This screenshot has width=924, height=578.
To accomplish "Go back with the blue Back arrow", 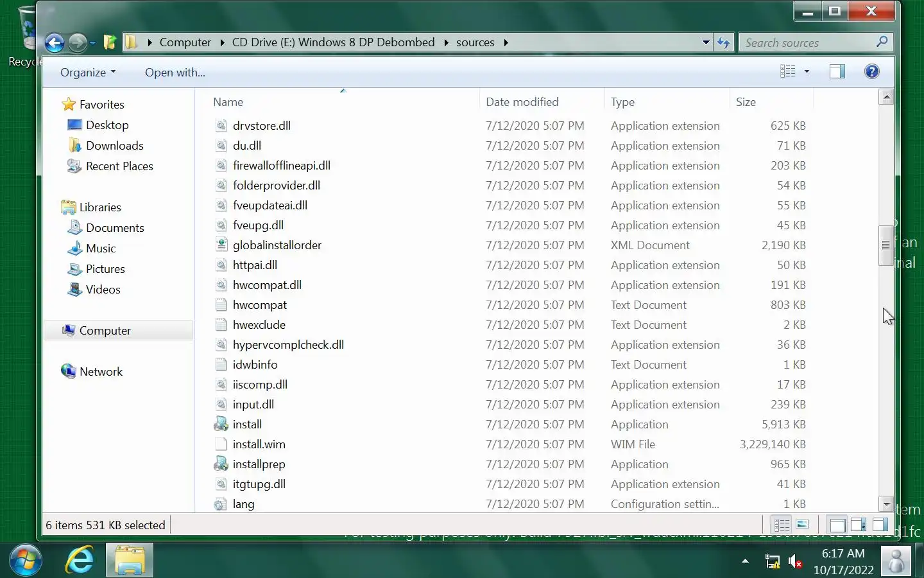I will pyautogui.click(x=55, y=43).
